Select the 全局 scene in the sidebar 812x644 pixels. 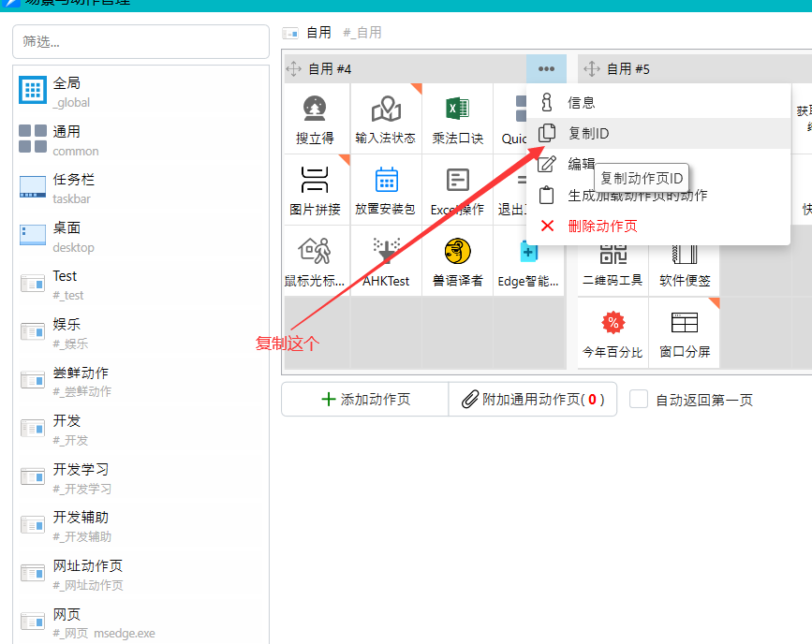(67, 91)
